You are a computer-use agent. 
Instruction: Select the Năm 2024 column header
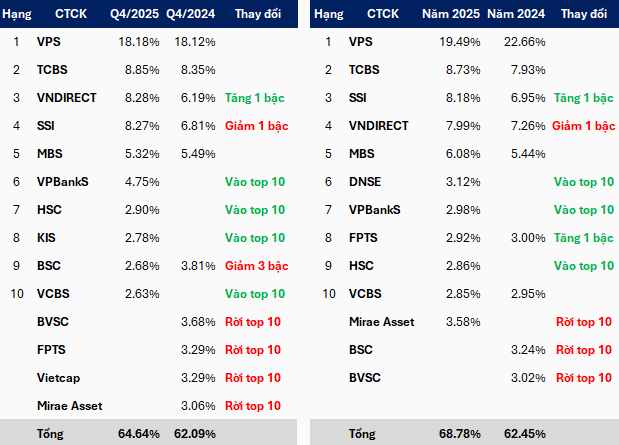[x=517, y=15]
